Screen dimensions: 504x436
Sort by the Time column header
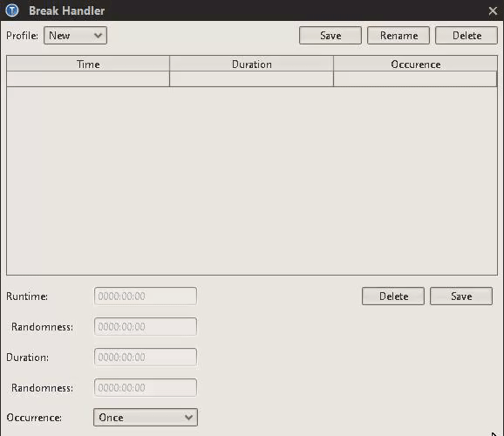point(88,64)
